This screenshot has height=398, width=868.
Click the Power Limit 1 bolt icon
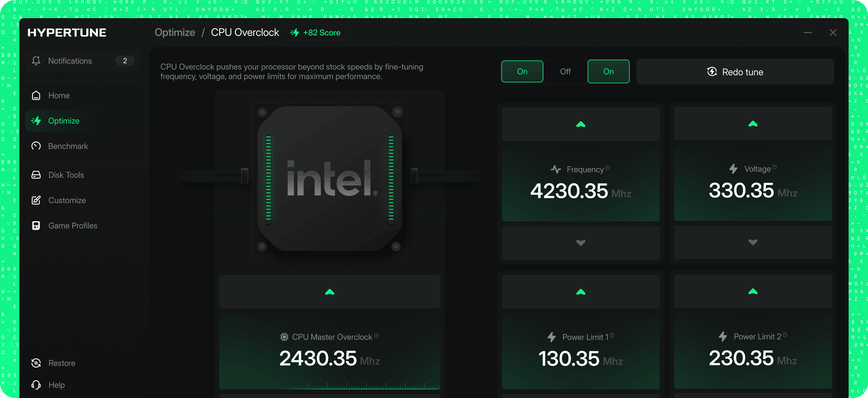pos(552,337)
